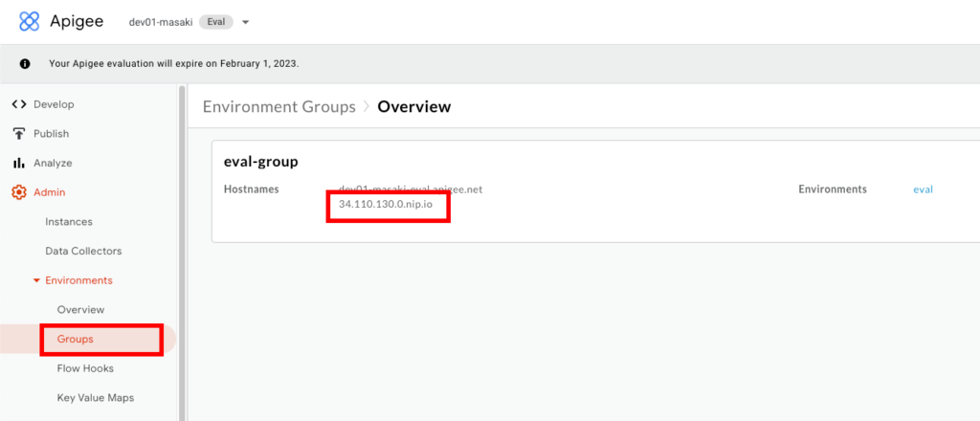
Task: Navigate to Key Value Maps
Action: (x=95, y=397)
